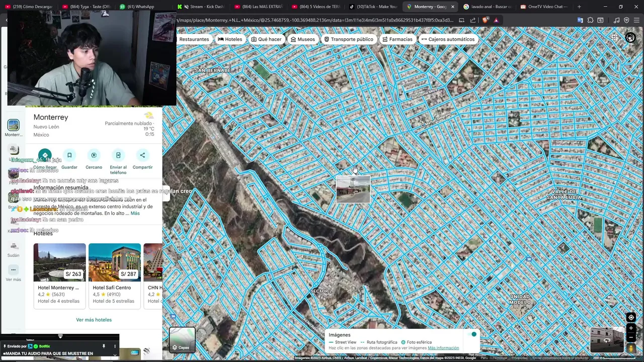The height and width of the screenshot is (362, 644).
Task: Open the extensions puzzle icon
Action: point(590,20)
